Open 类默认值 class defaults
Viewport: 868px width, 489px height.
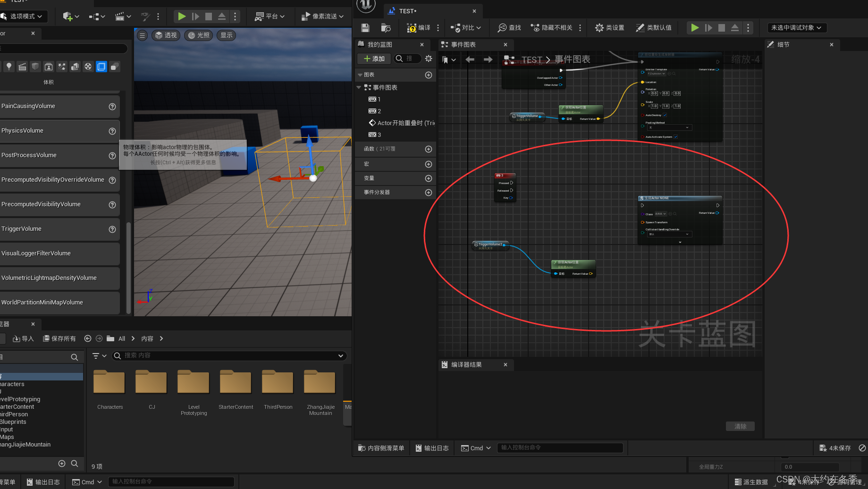pyautogui.click(x=654, y=28)
